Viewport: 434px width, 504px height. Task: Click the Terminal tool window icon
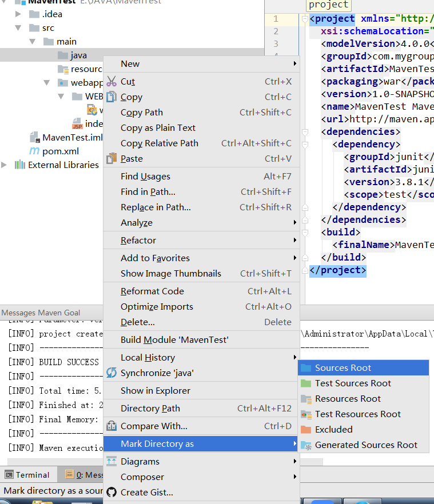click(x=9, y=474)
